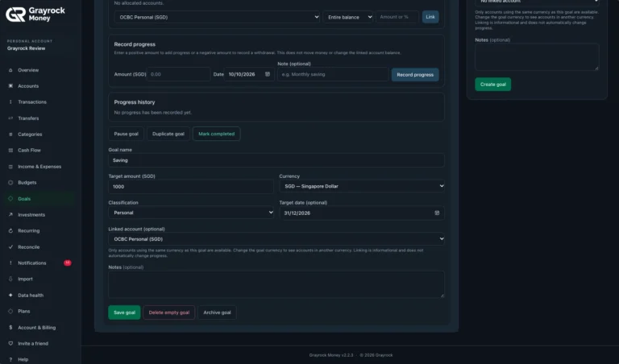Click the Account & Billing dollar icon
This screenshot has height=364, width=619.
click(10, 327)
